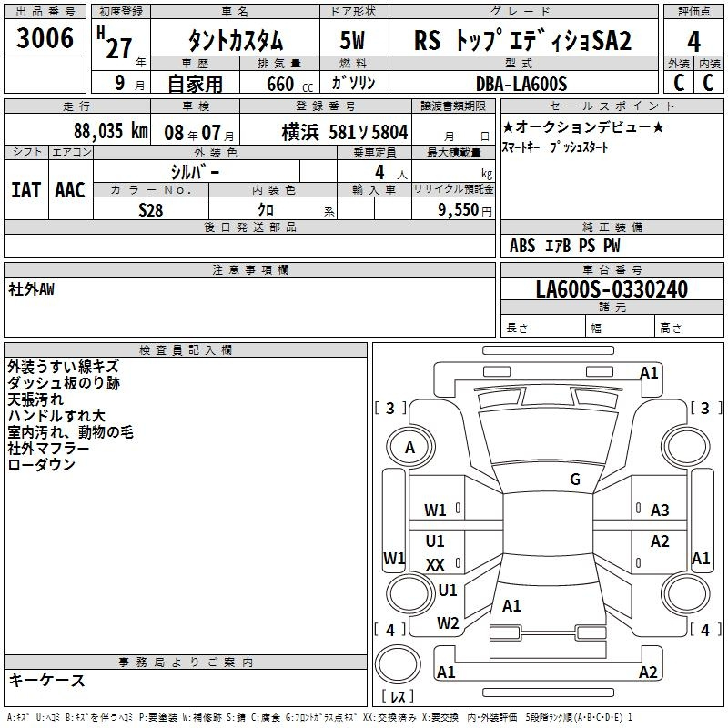The height and width of the screenshot is (728, 728).
Task: Click the 高さ dimension label
Action: click(x=671, y=329)
